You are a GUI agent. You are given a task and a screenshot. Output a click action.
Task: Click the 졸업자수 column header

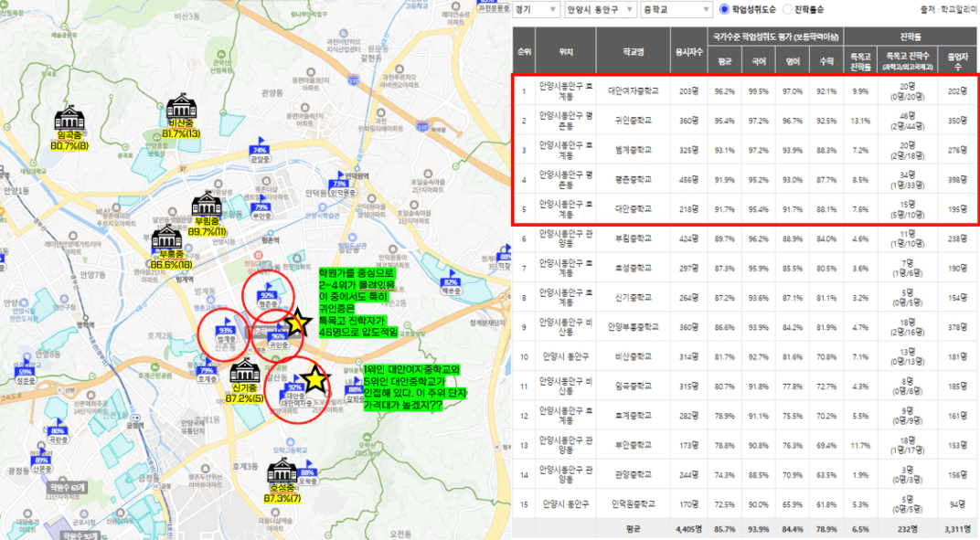[x=957, y=61]
